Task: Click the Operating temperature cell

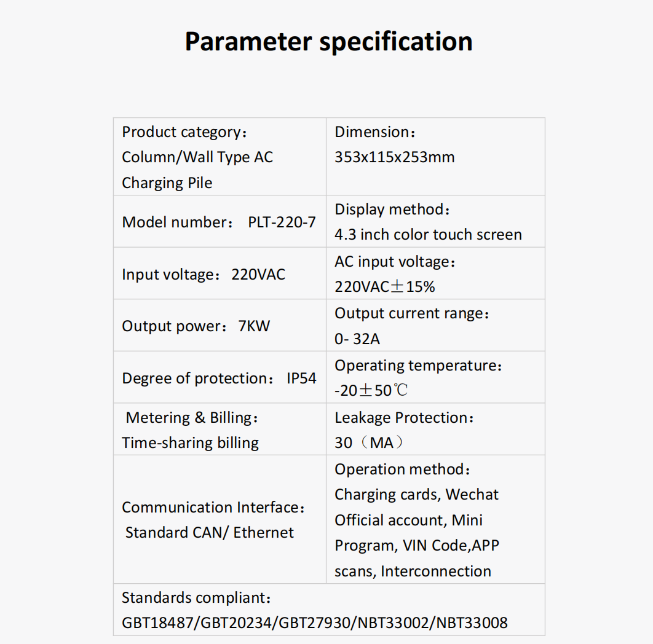Action: 435,377
